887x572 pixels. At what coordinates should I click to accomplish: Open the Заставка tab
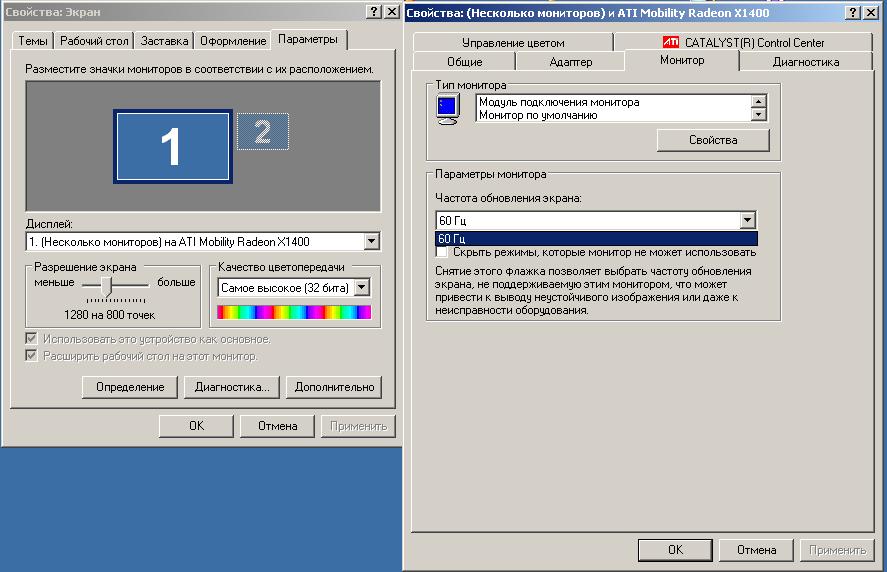pyautogui.click(x=164, y=41)
